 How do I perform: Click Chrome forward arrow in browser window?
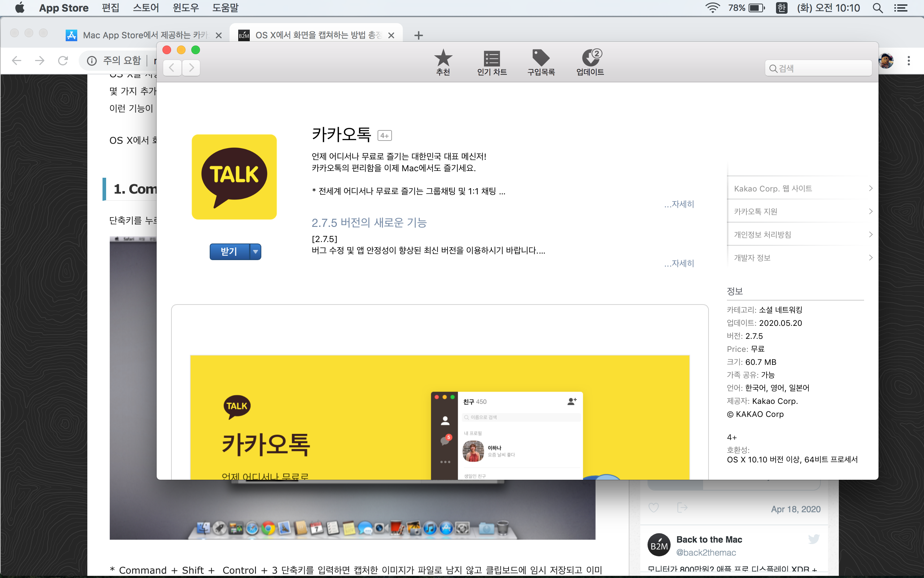pyautogui.click(x=40, y=60)
